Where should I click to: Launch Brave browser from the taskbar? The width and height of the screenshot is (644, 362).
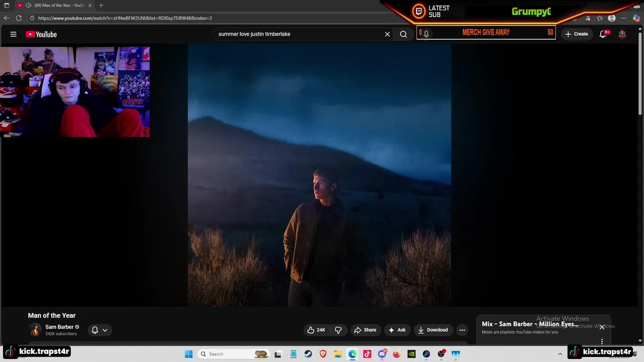coord(323,354)
